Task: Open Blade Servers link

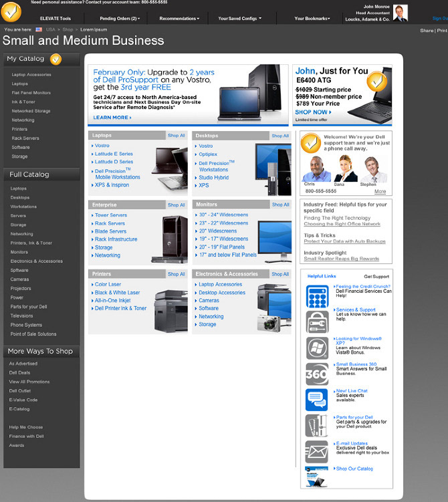Action: click(110, 231)
